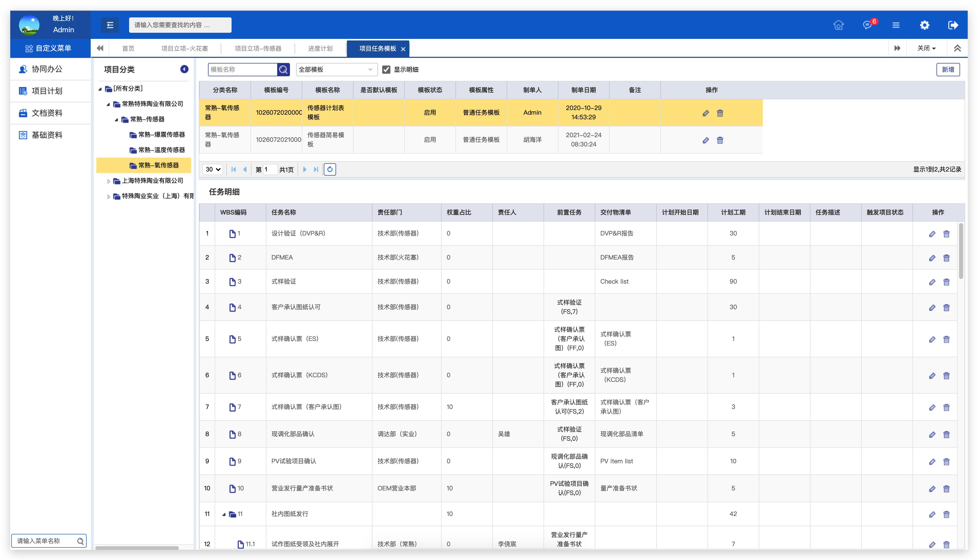
Task: Click refresh icon in pagination bar
Action: coord(329,169)
